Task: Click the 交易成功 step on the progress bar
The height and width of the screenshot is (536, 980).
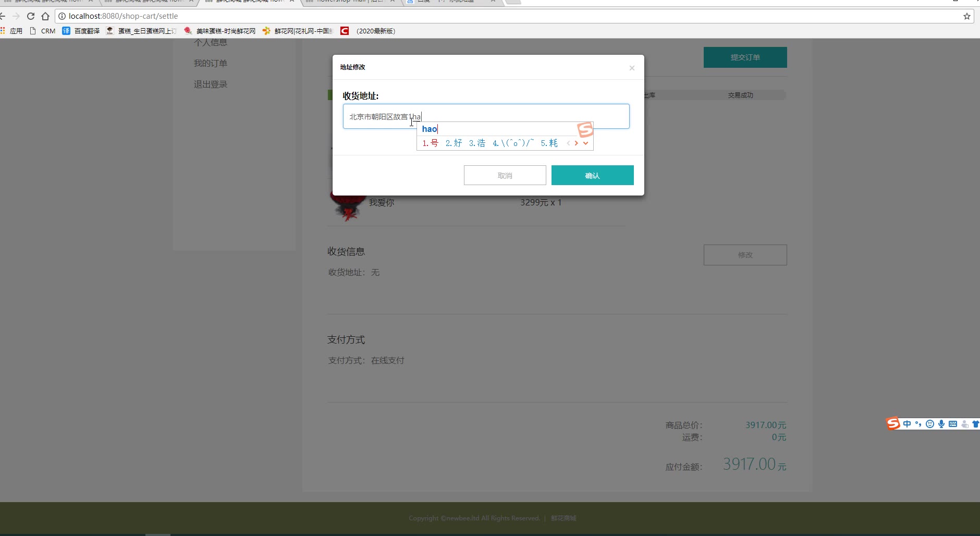Action: [x=741, y=95]
